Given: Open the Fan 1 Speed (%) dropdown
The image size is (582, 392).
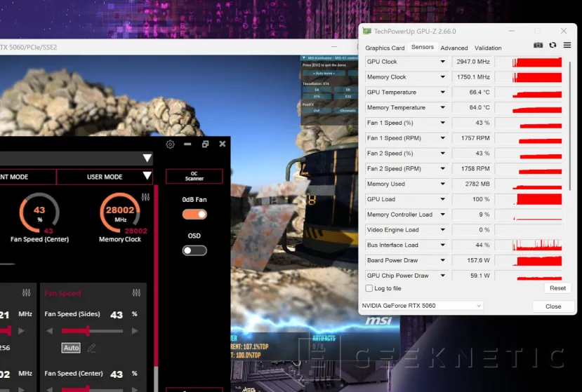Looking at the screenshot, I should coord(442,123).
